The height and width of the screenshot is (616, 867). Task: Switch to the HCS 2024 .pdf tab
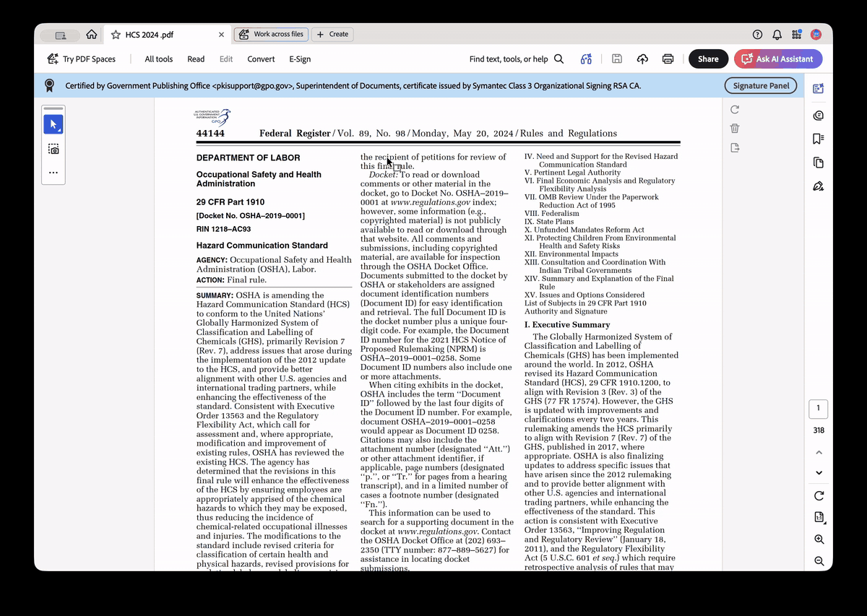pyautogui.click(x=168, y=35)
